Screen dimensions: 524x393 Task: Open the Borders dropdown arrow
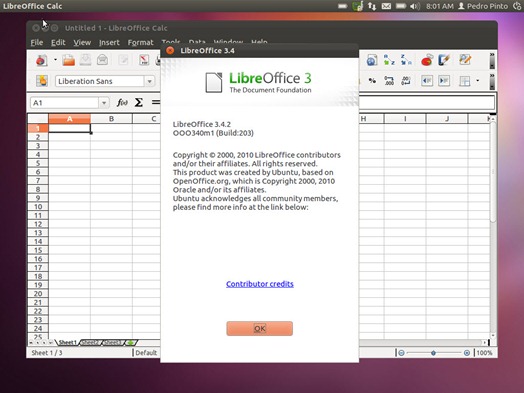point(477,81)
